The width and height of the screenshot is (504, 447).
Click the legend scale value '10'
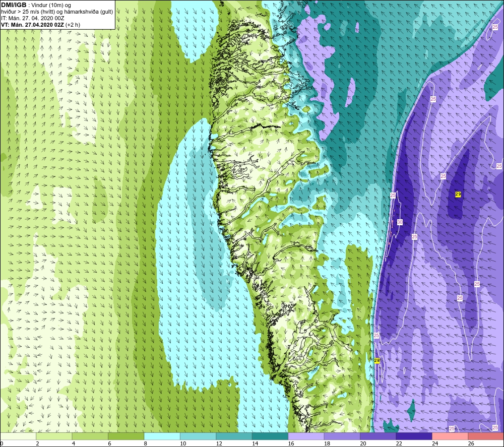[x=183, y=443]
